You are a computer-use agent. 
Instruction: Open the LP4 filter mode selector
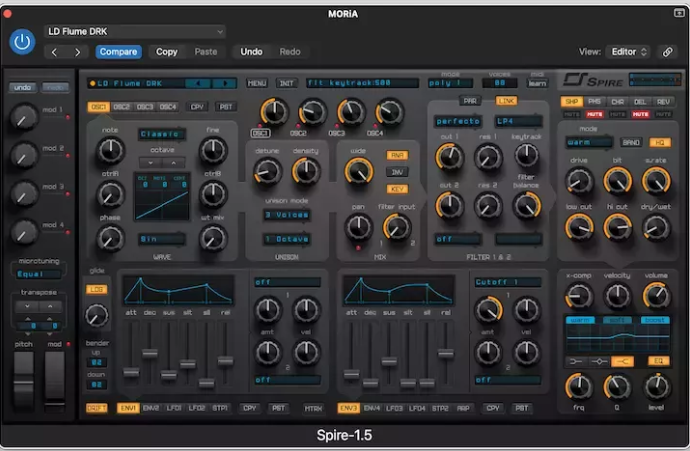pyautogui.click(x=518, y=121)
